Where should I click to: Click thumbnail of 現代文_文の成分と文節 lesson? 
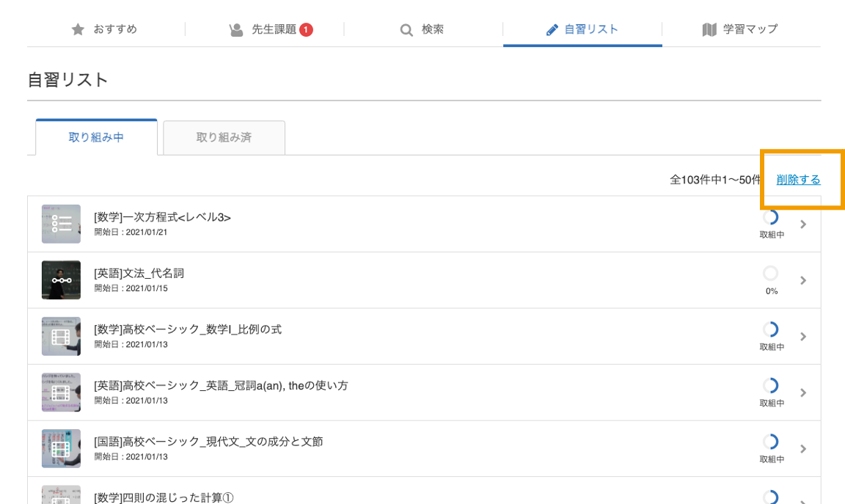(62, 448)
